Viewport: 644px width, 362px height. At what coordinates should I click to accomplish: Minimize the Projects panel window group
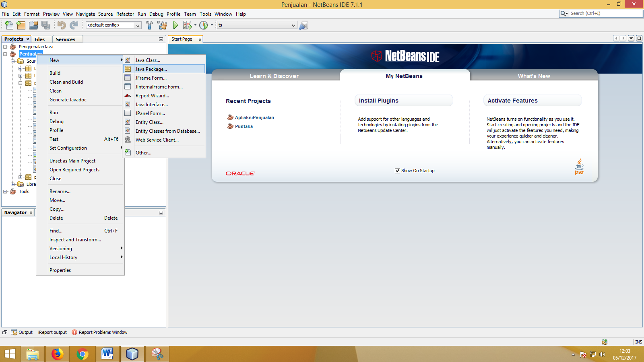pos(161,39)
